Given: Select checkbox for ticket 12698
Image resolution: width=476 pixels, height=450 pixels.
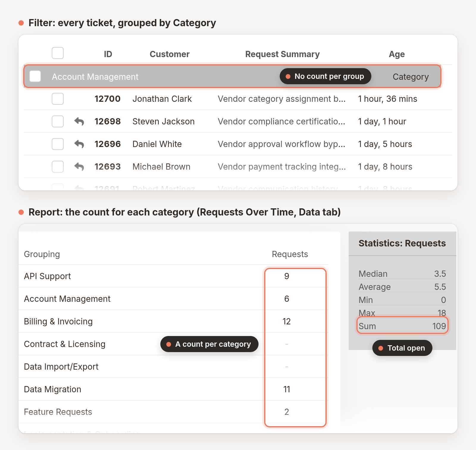Looking at the screenshot, I should [x=58, y=121].
